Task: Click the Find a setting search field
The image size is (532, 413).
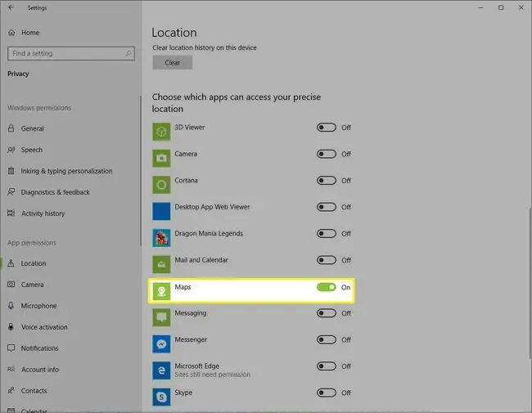Action: (71, 54)
